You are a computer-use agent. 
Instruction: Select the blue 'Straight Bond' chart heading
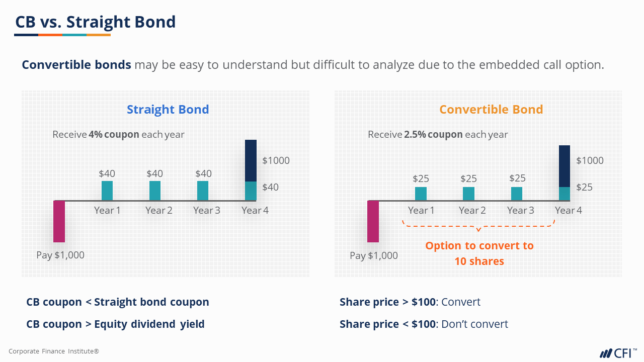[168, 110]
